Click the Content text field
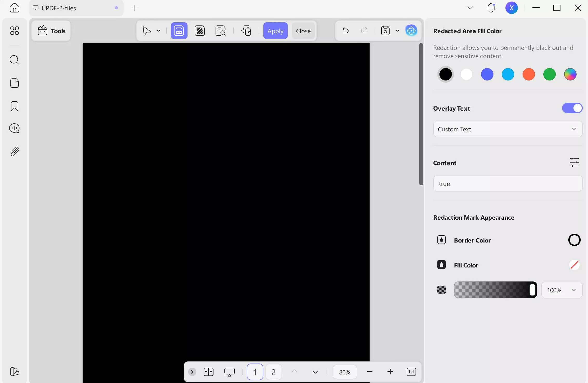The width and height of the screenshot is (588, 383). tap(507, 184)
